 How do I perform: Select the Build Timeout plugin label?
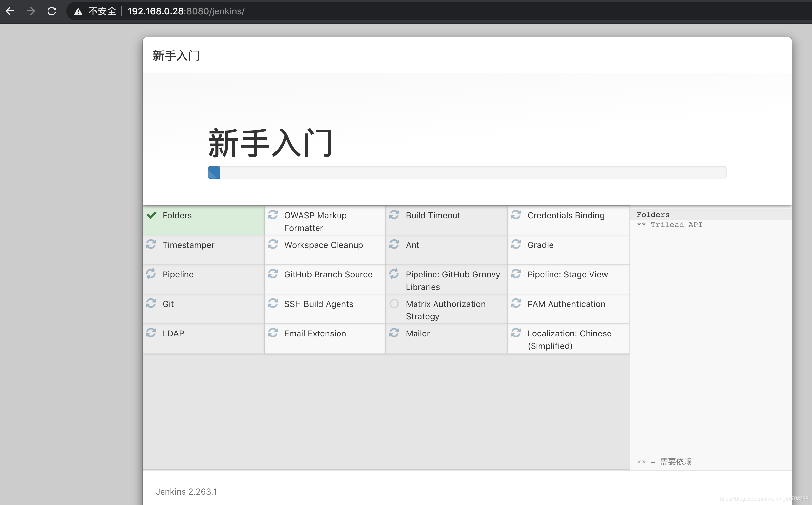coord(433,215)
